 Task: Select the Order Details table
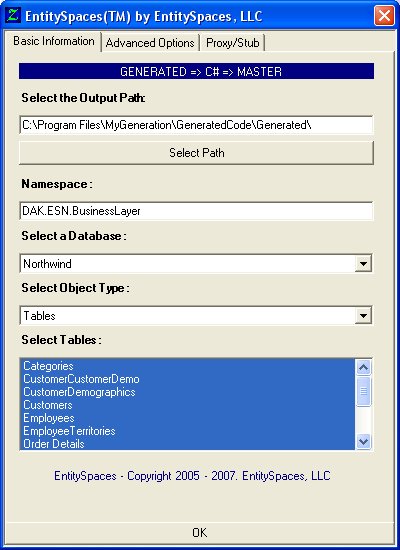187,444
